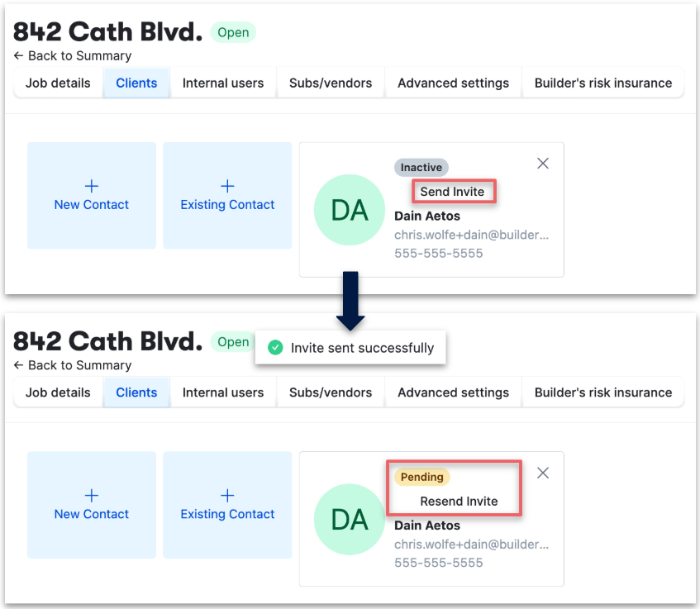
Task: Click Dain Aetos name in Pending card
Action: [427, 526]
